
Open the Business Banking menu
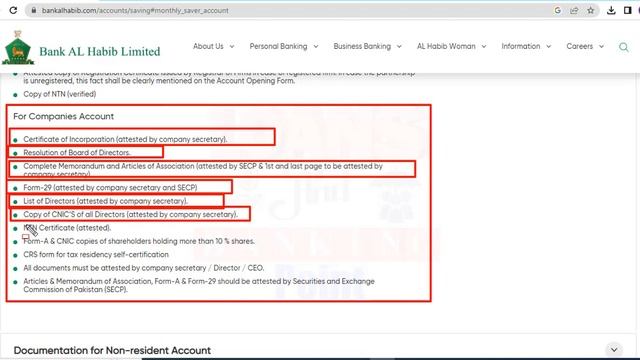pos(362,46)
